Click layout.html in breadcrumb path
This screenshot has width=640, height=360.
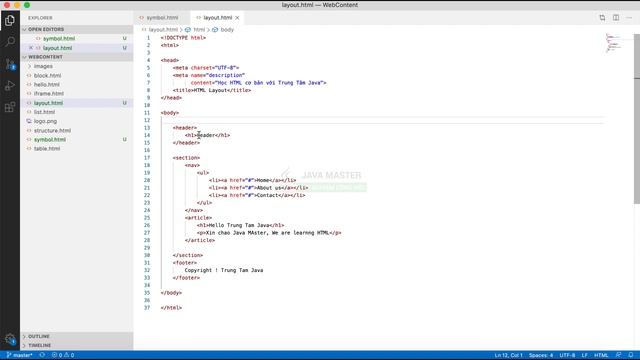pyautogui.click(x=163, y=30)
